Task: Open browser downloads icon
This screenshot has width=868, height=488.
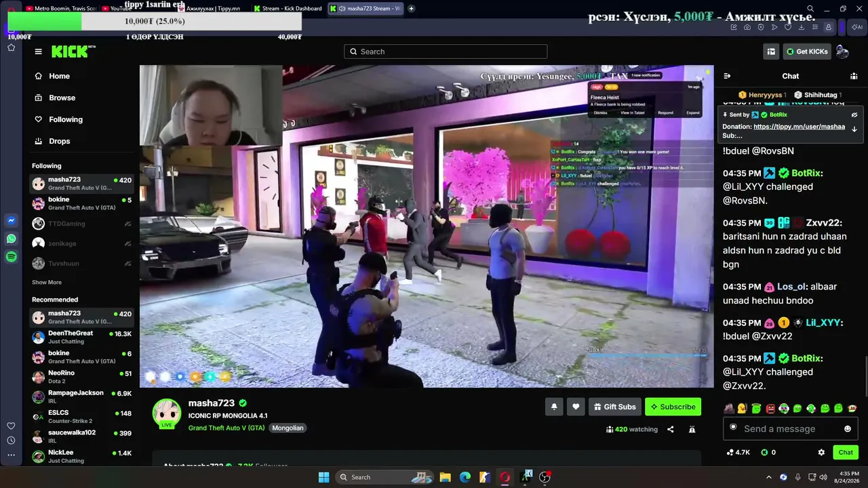Action: [x=802, y=27]
